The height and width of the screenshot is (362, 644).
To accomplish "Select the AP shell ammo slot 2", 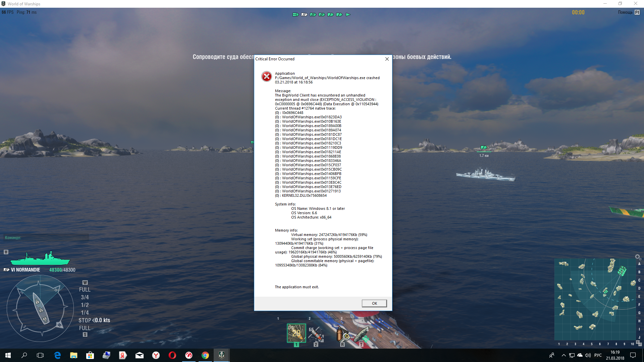I will [x=316, y=334].
